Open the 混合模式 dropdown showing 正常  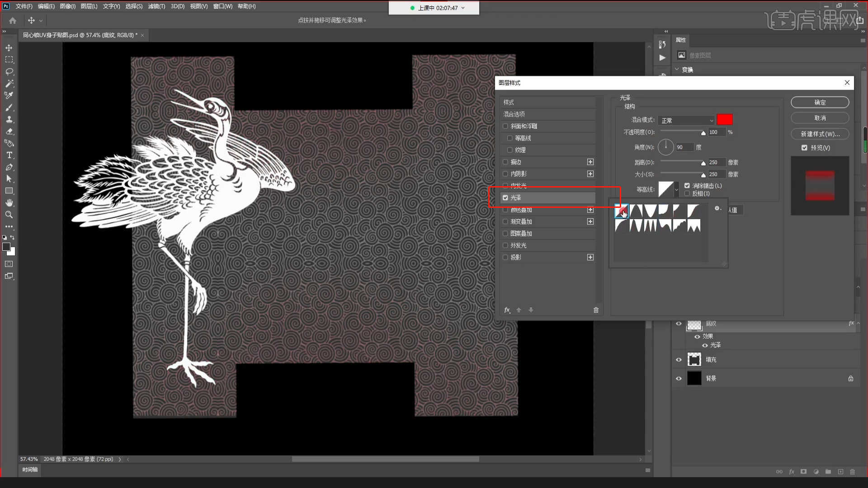(686, 120)
